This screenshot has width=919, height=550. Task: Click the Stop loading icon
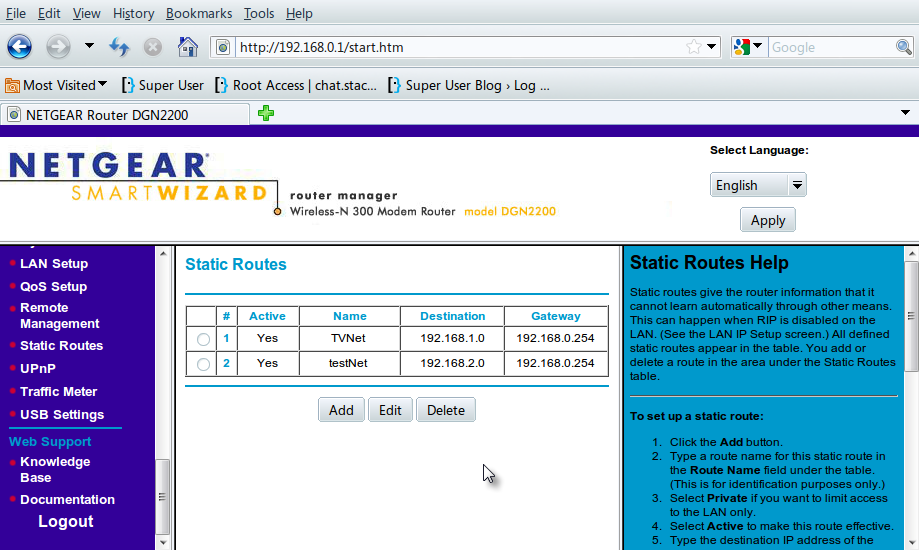pyautogui.click(x=153, y=47)
